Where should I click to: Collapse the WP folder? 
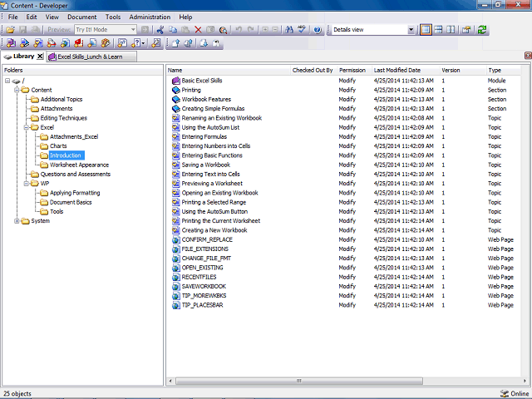coord(26,184)
